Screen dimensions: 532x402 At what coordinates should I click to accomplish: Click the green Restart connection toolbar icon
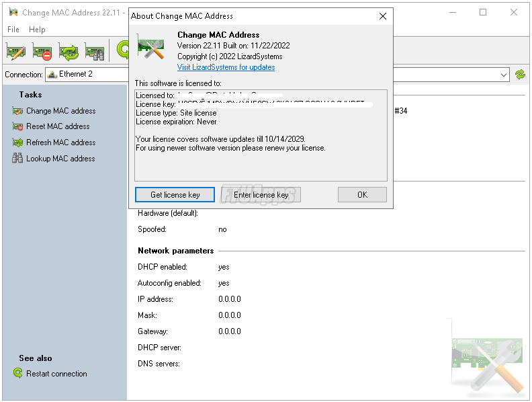click(122, 50)
